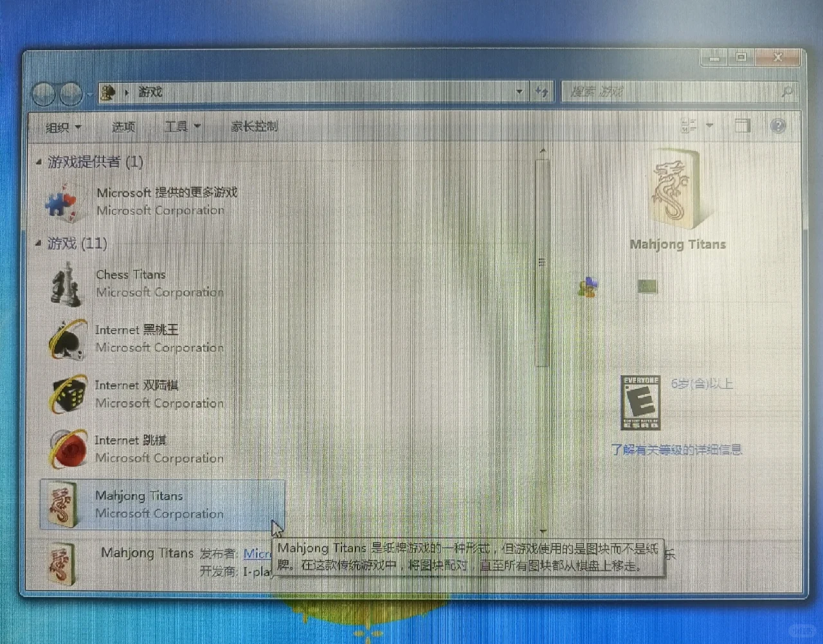Click the Chess Titans chess pieces icon

click(x=66, y=284)
